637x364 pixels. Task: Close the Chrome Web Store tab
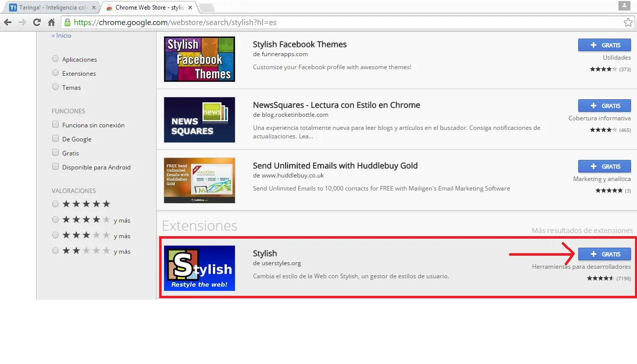(191, 8)
